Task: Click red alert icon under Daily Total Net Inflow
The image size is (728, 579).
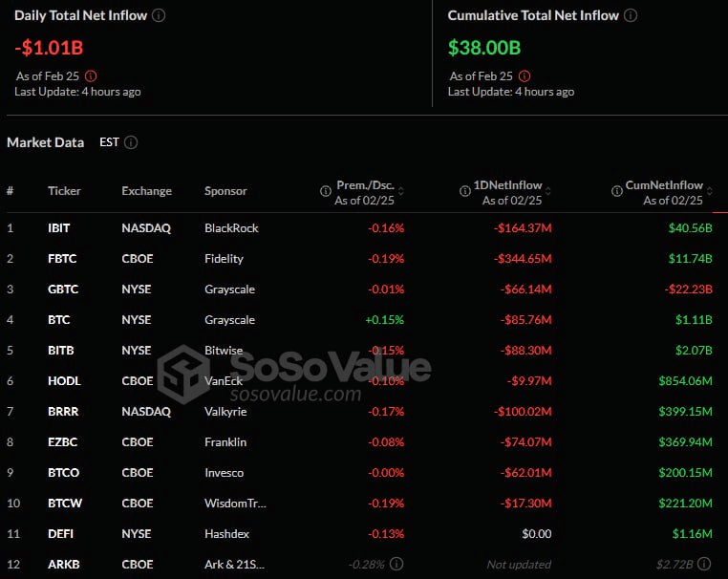Action: pos(91,75)
